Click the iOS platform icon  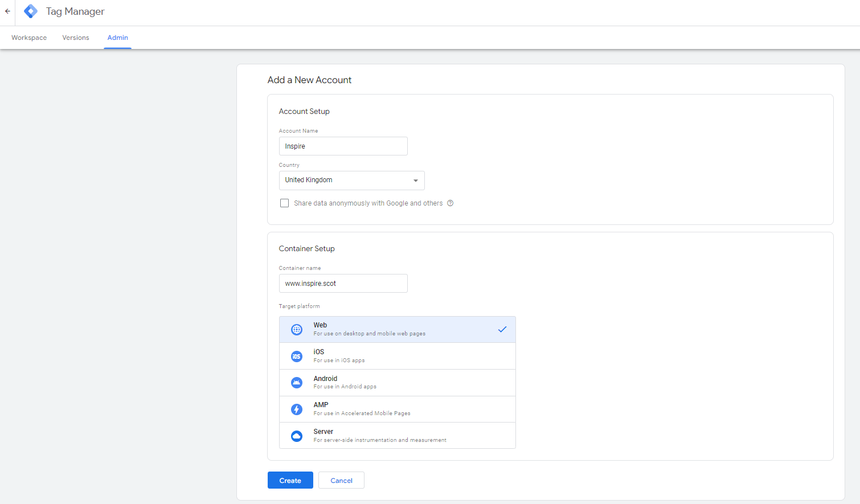(x=297, y=357)
